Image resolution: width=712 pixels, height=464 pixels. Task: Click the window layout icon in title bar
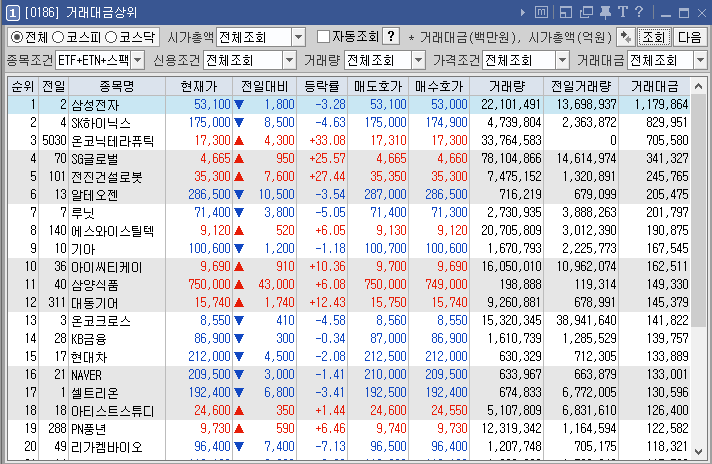click(x=565, y=12)
